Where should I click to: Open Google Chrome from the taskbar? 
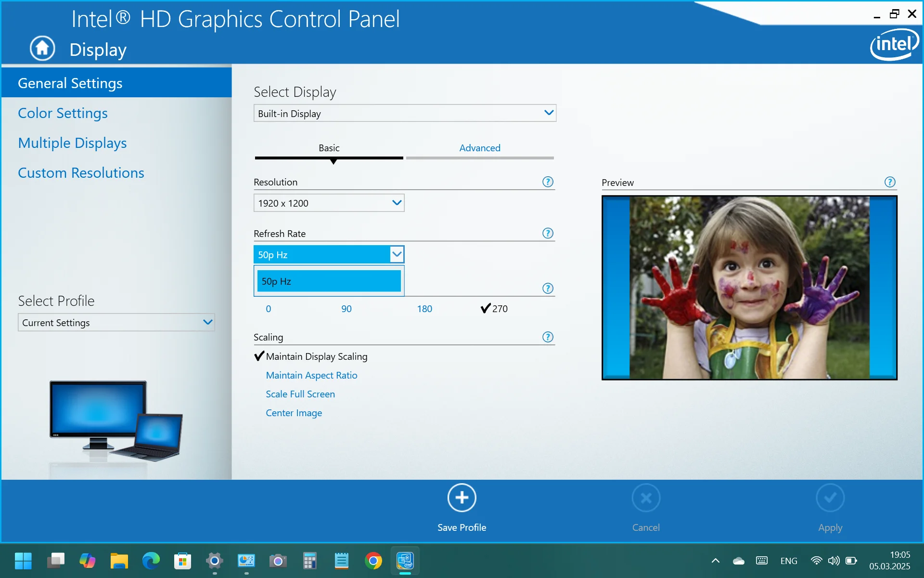pyautogui.click(x=373, y=561)
